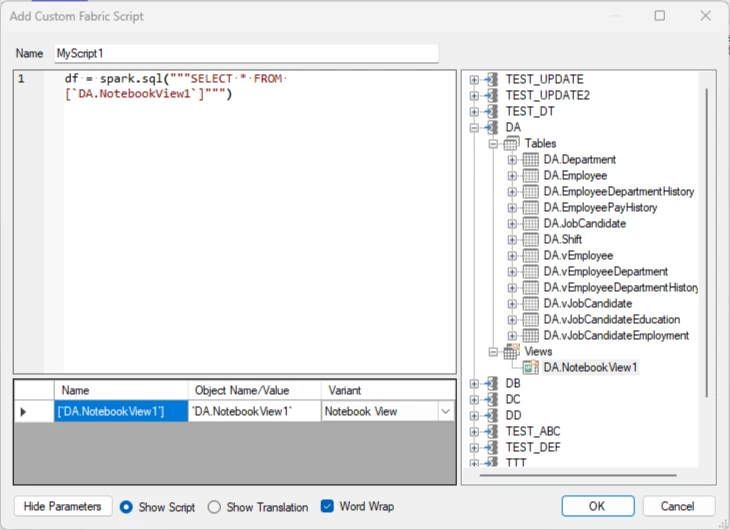Expand the DA.Shift table node
Image resolution: width=730 pixels, height=530 pixels.
[512, 240]
